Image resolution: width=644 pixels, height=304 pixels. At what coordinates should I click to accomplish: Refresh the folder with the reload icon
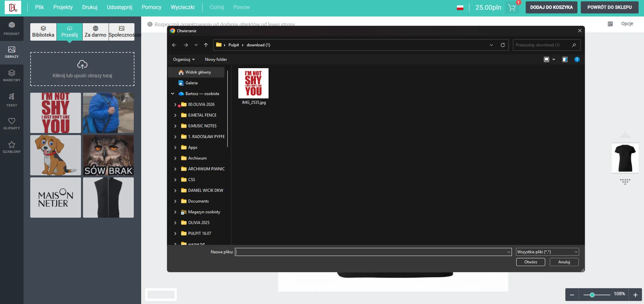click(503, 45)
